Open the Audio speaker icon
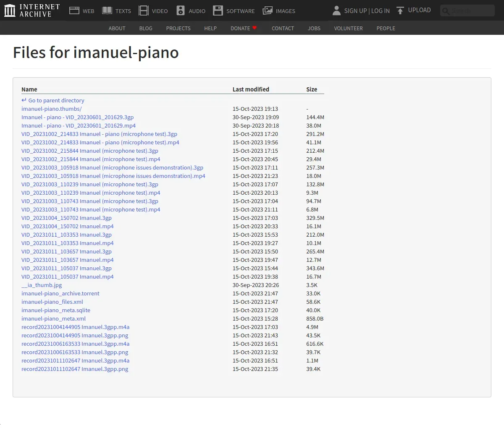This screenshot has height=428, width=504. 181,10
